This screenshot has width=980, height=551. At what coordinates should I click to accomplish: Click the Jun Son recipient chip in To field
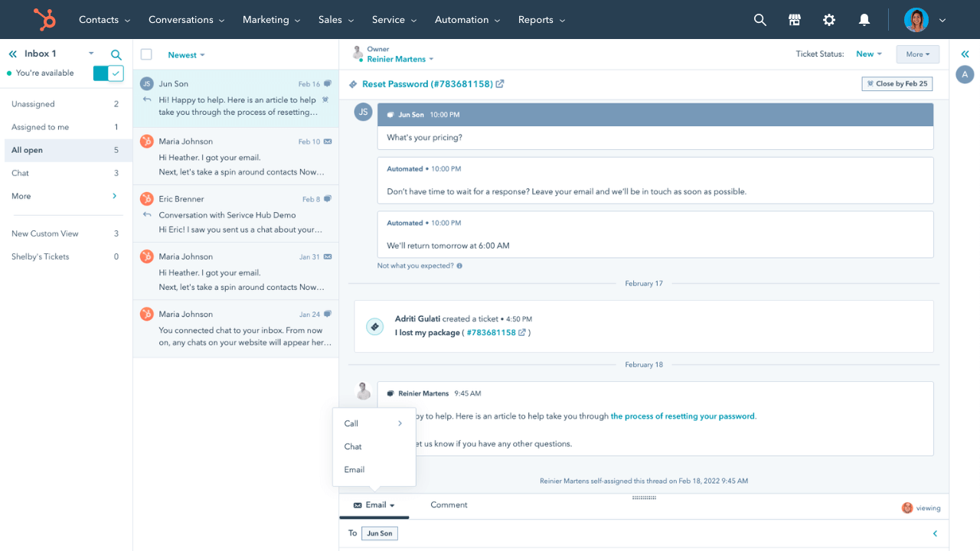click(380, 533)
